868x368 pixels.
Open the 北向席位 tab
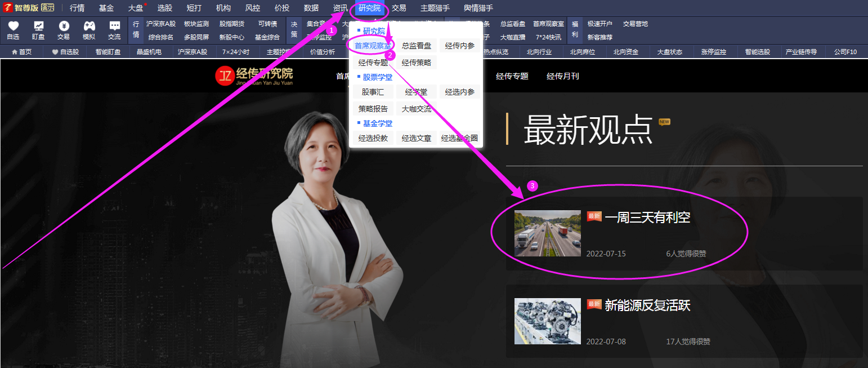pyautogui.click(x=583, y=52)
